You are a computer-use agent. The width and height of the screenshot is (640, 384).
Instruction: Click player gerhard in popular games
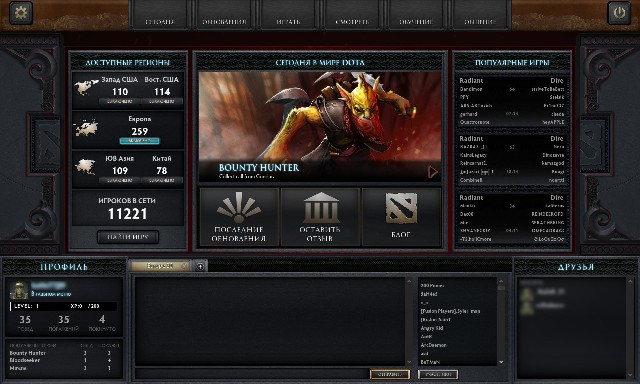point(468,114)
